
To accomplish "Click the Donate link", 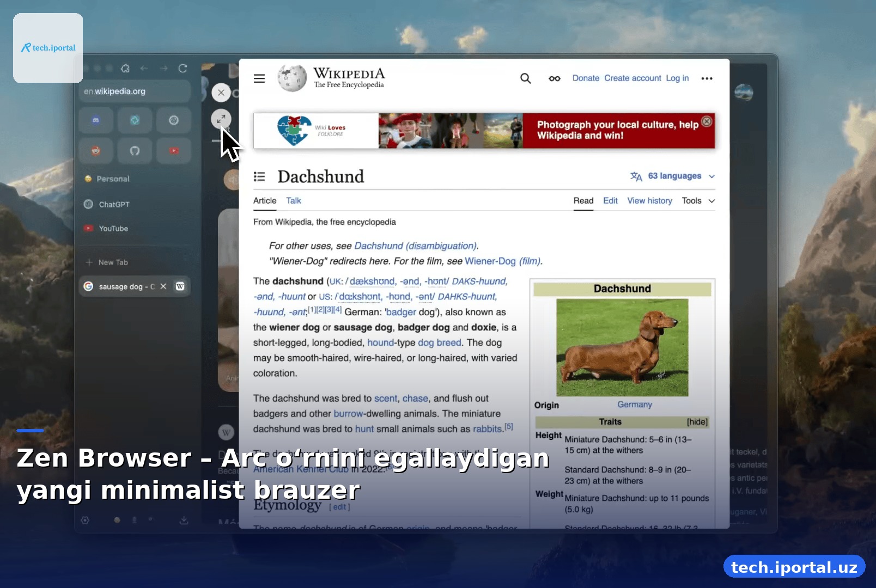I will pos(586,78).
